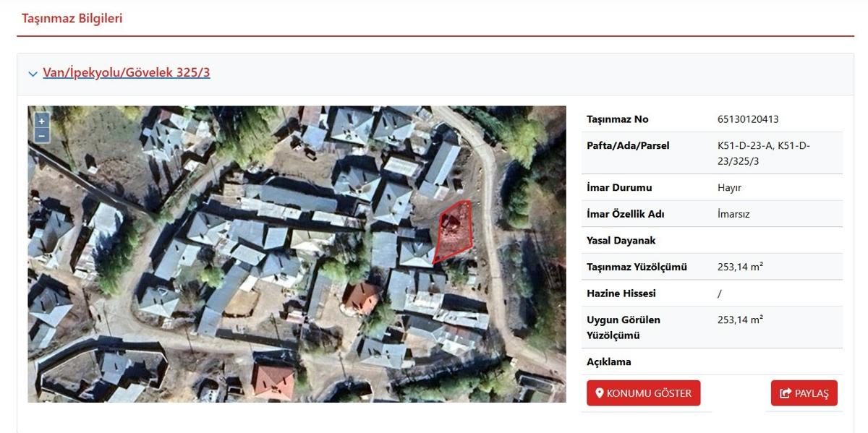The width and height of the screenshot is (868, 433).
Task: Zoom in the map with plus button
Action: point(42,121)
